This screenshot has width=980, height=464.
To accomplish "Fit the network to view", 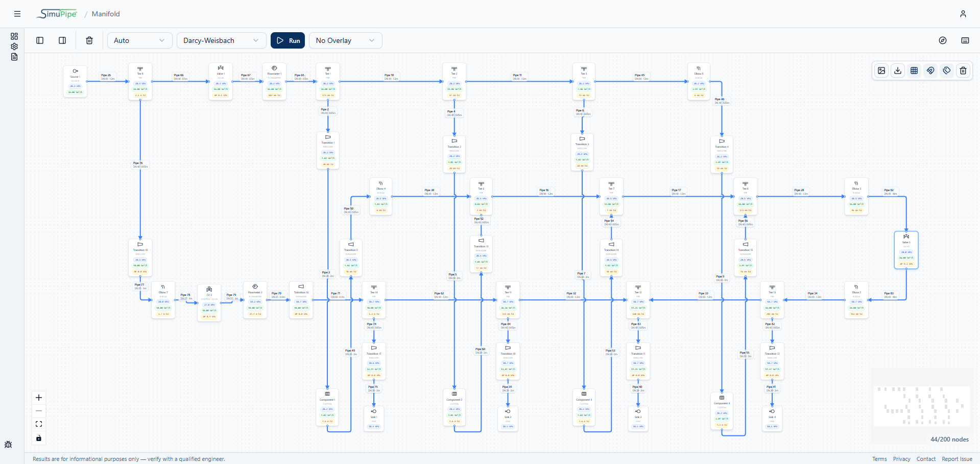I will tap(39, 424).
